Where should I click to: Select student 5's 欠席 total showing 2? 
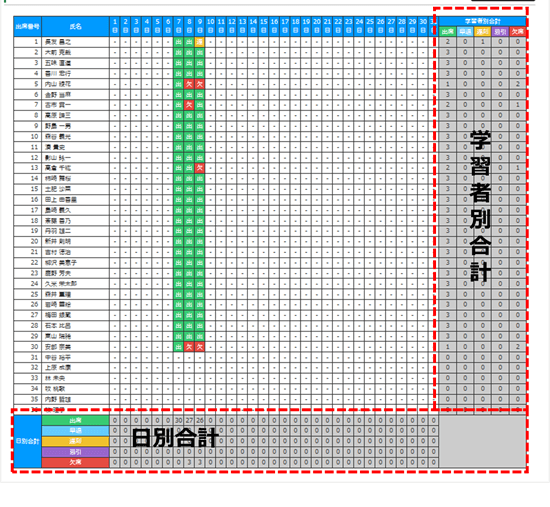pyautogui.click(x=518, y=84)
